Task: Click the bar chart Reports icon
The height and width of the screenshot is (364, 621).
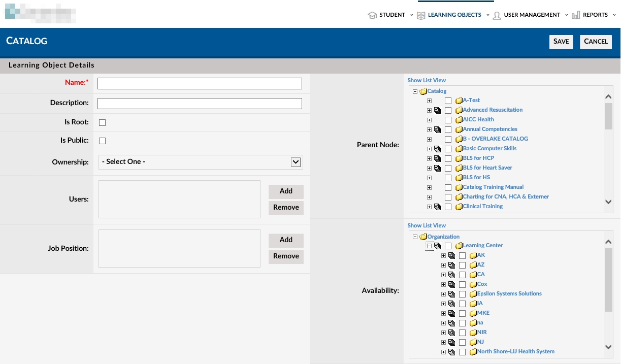Action: tap(575, 15)
